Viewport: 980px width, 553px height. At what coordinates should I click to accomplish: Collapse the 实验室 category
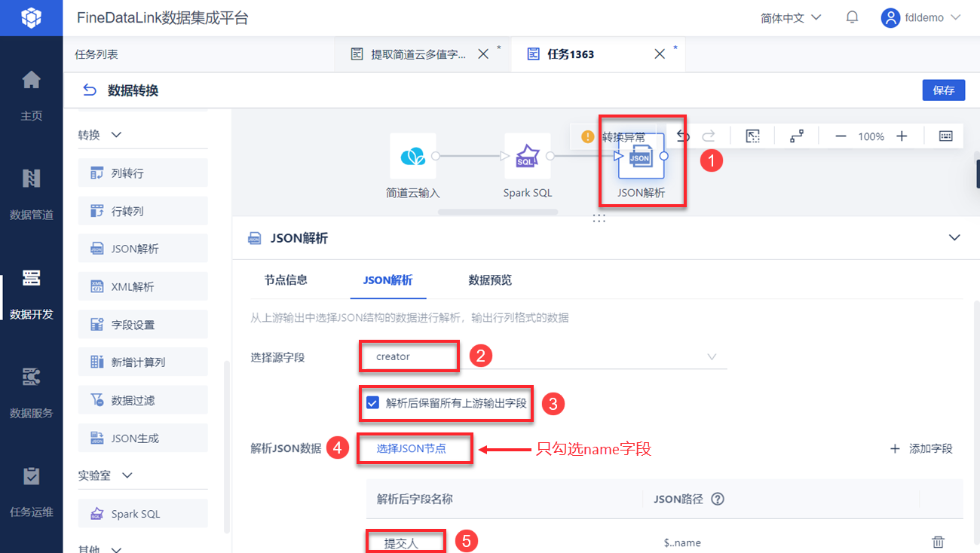pyautogui.click(x=127, y=475)
